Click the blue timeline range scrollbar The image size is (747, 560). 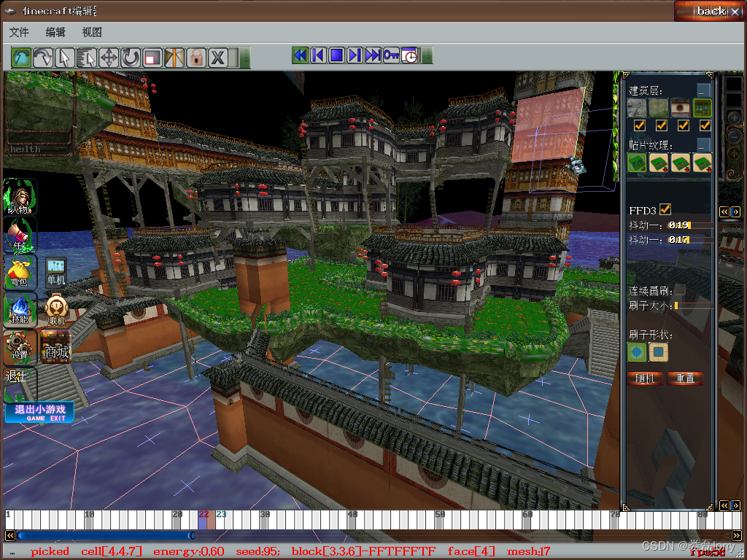(x=106, y=536)
